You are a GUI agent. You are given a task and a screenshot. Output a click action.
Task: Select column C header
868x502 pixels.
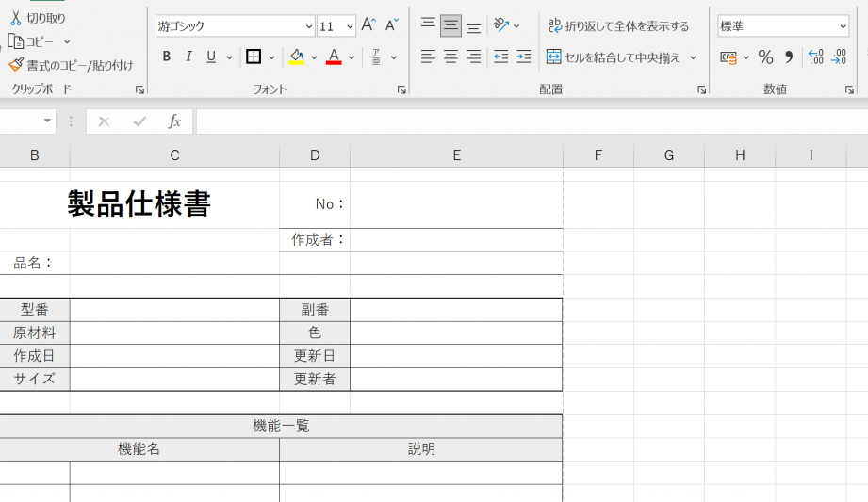pyautogui.click(x=174, y=155)
